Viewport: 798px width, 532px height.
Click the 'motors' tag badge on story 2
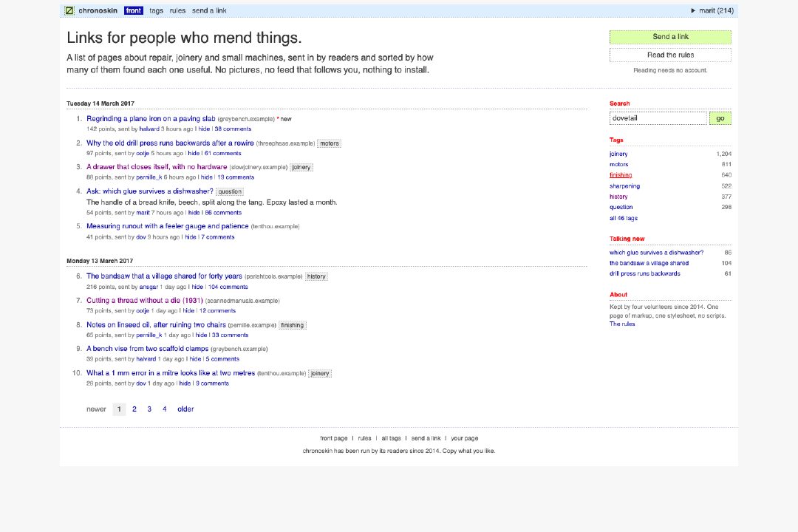[330, 143]
